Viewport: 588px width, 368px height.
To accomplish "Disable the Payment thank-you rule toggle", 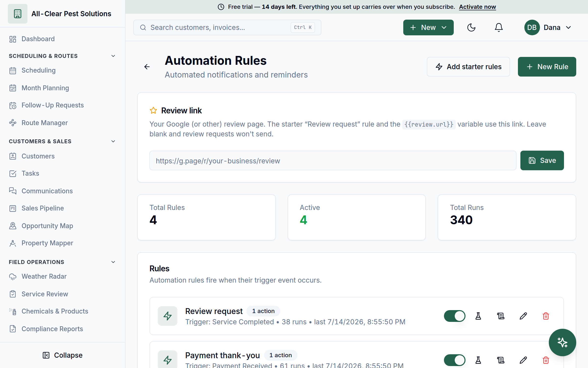I will tap(454, 360).
